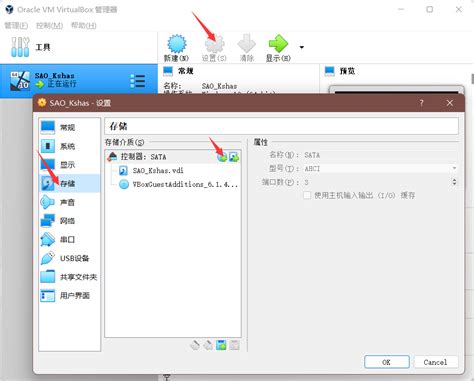Screen dimensions: 474x381
Task: Click remove controller icon below storage tree
Action: [208, 345]
